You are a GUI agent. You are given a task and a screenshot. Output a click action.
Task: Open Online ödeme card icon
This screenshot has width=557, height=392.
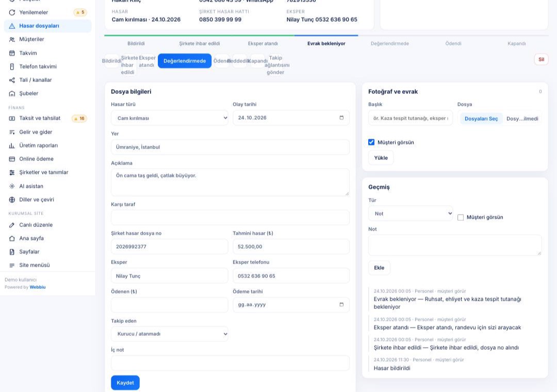coord(12,159)
